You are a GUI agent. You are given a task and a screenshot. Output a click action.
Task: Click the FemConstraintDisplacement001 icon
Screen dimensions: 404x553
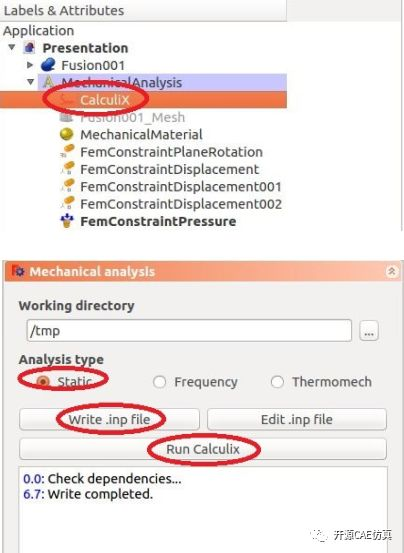(67, 186)
